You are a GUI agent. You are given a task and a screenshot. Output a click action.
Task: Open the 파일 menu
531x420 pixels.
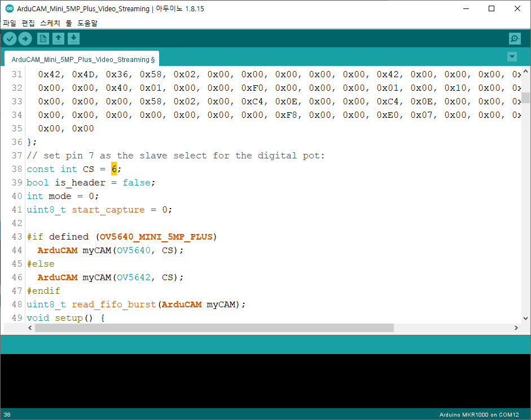coord(10,23)
